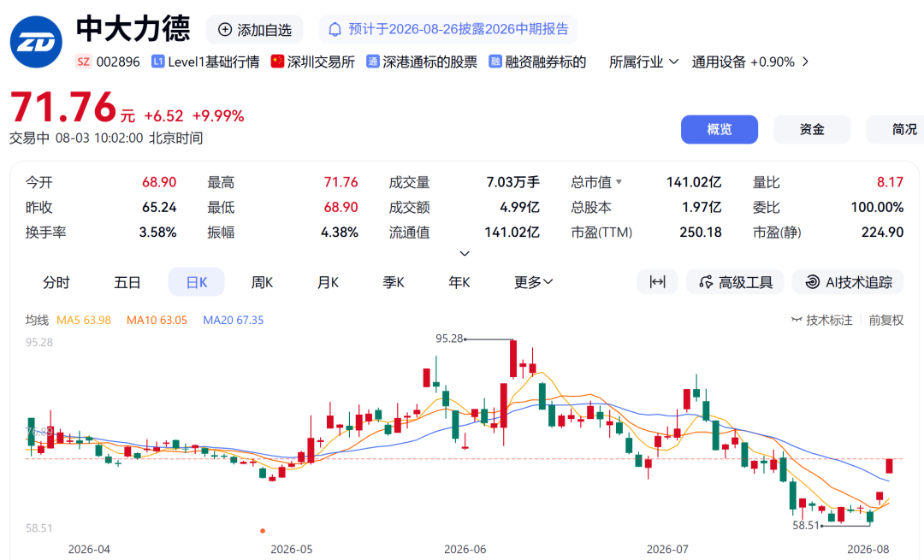924x560 pixels.
Task: Click the 融资融券标的 tag
Action: (x=545, y=62)
